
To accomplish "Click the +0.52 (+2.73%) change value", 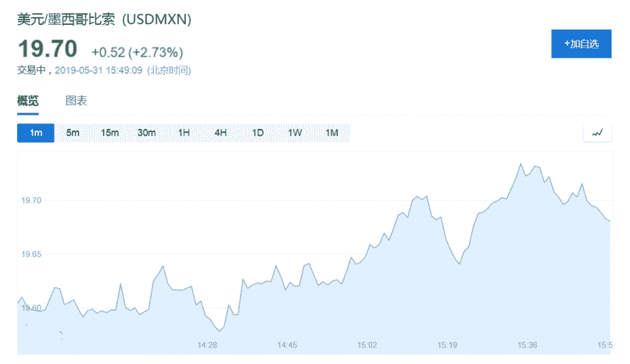I will tap(137, 52).
